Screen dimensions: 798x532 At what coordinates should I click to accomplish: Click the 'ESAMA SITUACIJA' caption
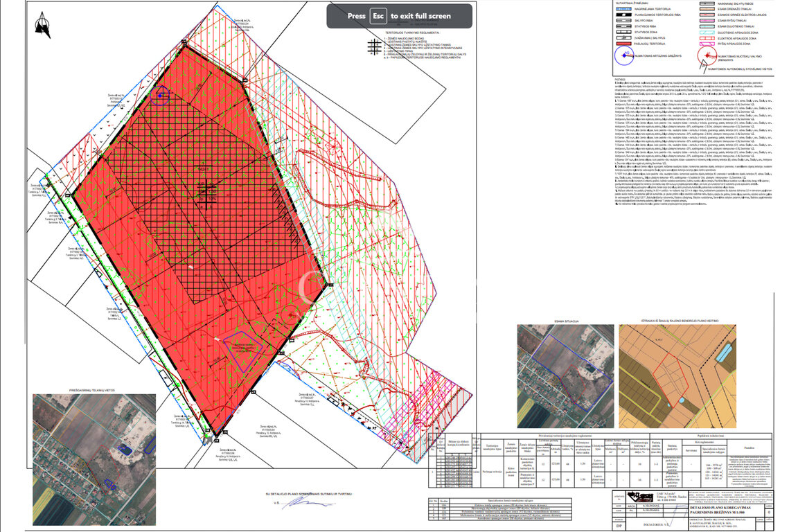[x=567, y=321]
